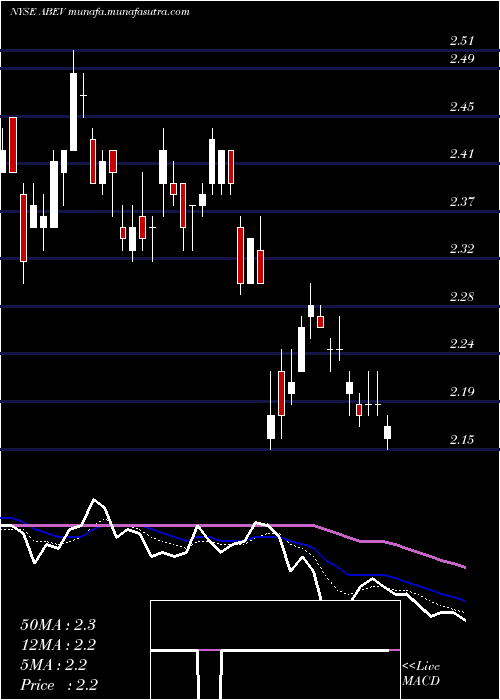
Task: Click the 2.41 price axis label
Action: coord(462,154)
